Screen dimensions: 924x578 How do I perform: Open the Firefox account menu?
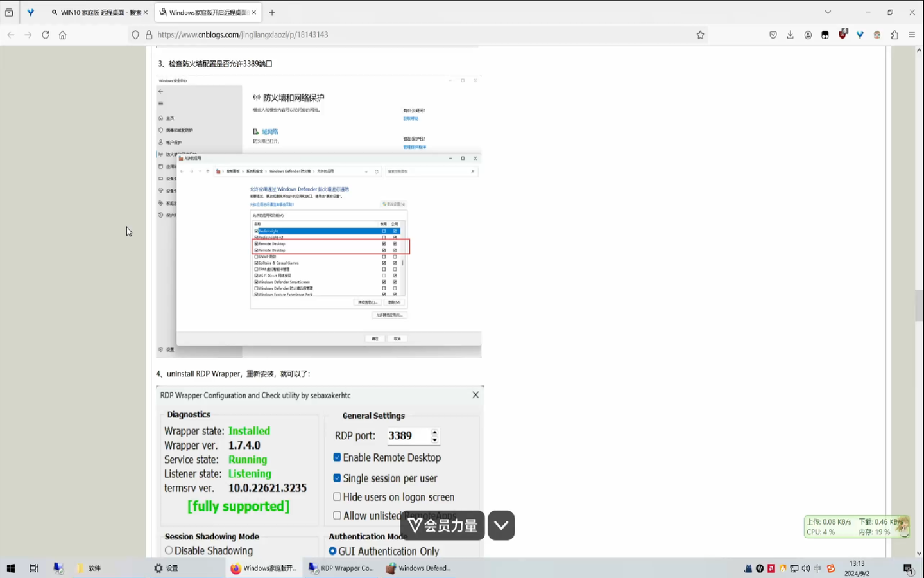click(x=808, y=35)
